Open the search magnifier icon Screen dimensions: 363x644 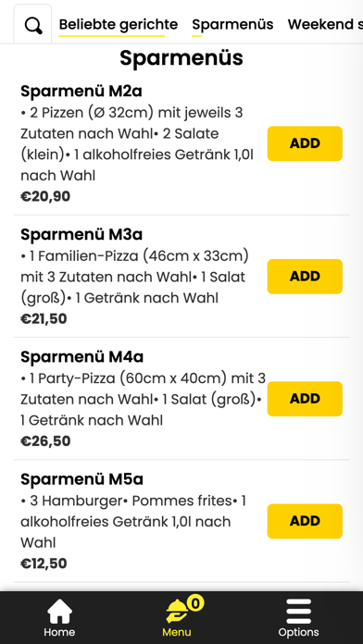tap(33, 26)
